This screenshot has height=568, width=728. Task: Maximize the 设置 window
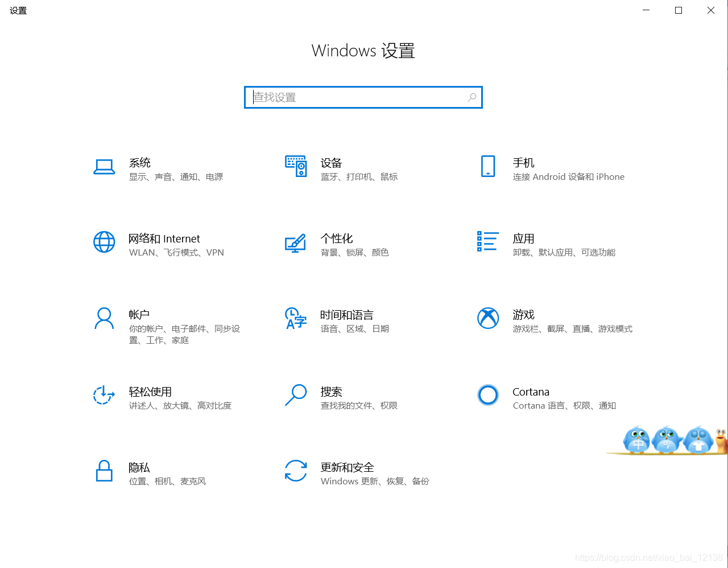point(679,10)
